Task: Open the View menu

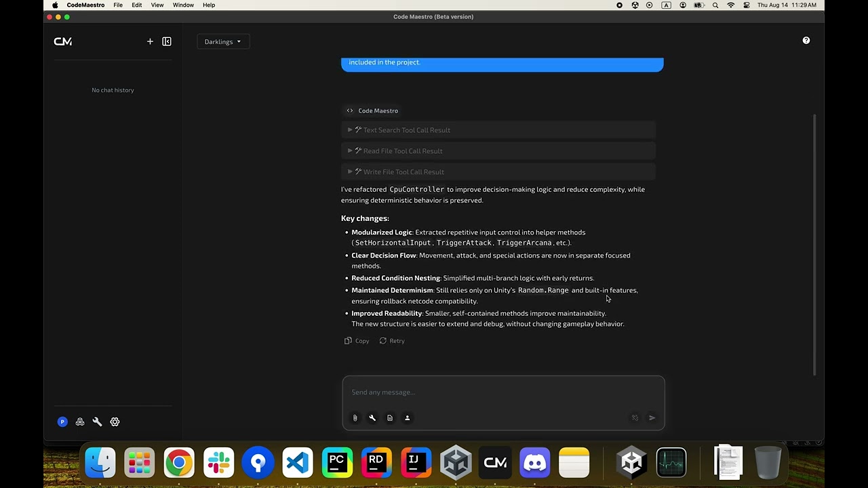Action: tap(157, 5)
